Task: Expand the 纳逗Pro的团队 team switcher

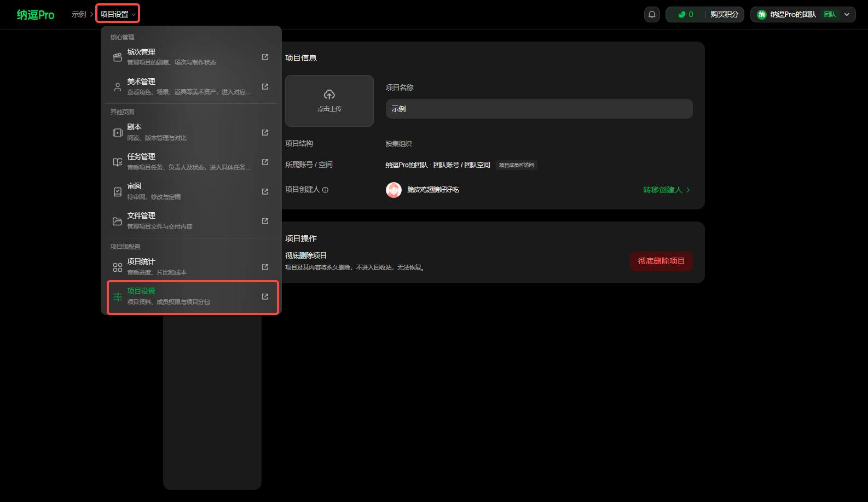Action: 803,14
